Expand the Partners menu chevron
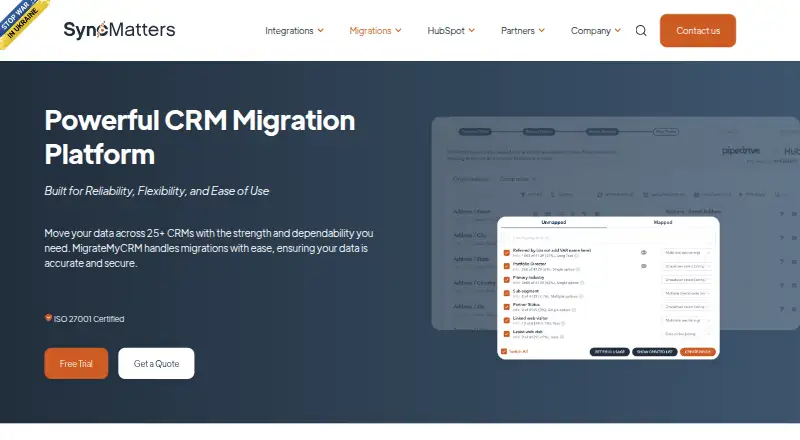 tap(541, 30)
